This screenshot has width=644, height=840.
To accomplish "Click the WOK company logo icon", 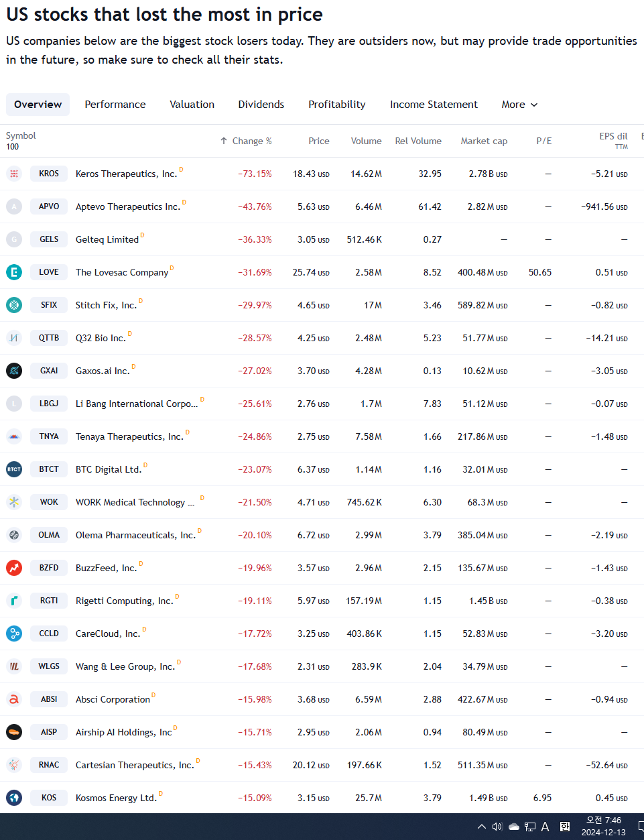I will click(14, 502).
